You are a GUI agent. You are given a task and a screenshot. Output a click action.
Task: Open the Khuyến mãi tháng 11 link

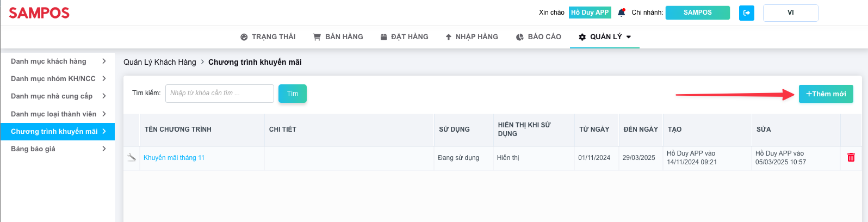tap(174, 158)
